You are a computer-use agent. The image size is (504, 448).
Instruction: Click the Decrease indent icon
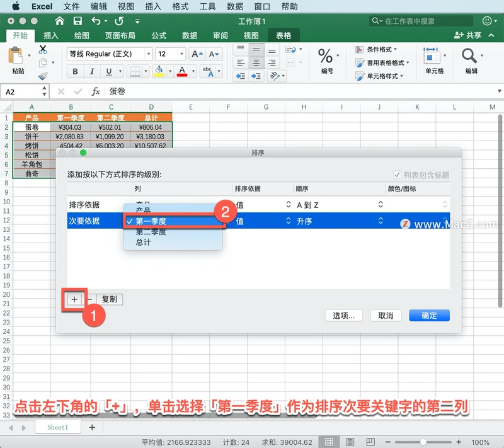pyautogui.click(x=241, y=76)
